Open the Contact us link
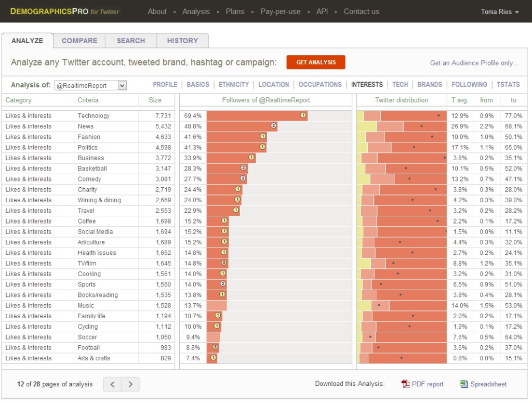The image size is (532, 403). click(x=362, y=11)
